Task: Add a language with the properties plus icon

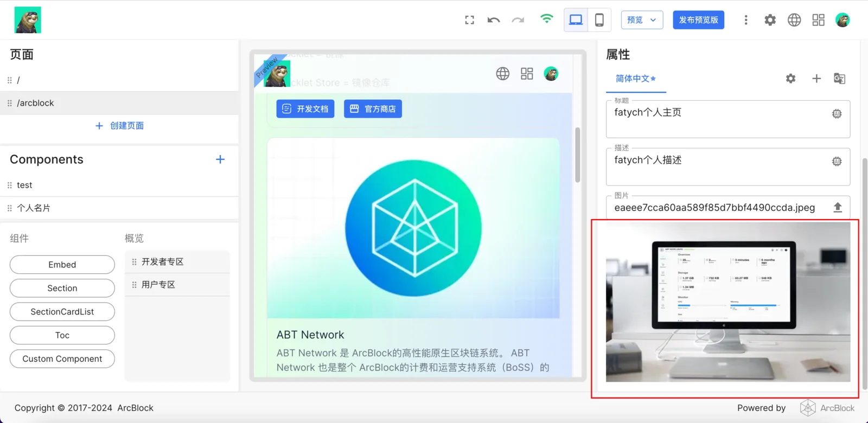Action: pyautogui.click(x=816, y=79)
